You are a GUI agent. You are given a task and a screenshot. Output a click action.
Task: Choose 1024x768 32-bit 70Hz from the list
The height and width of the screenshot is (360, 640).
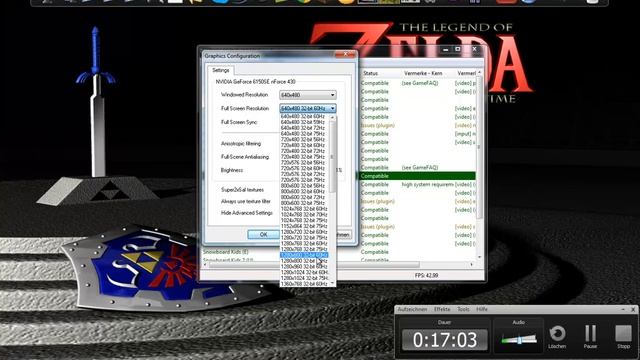tap(304, 214)
